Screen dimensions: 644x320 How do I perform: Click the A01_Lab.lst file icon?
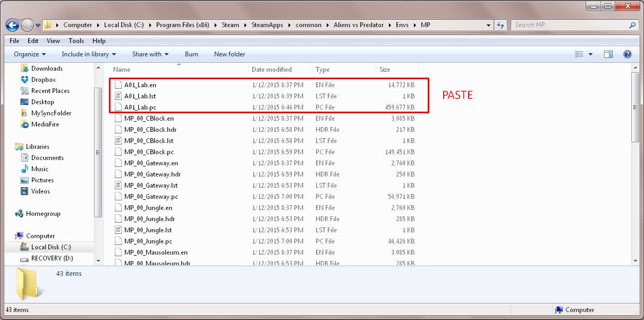click(118, 96)
